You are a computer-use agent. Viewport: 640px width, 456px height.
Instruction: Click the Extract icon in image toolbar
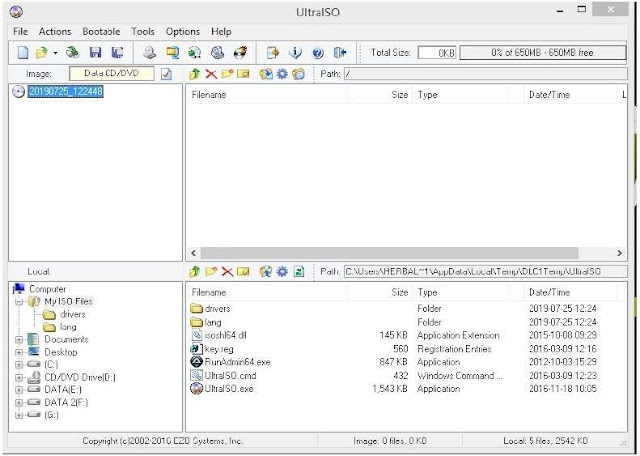tap(266, 74)
